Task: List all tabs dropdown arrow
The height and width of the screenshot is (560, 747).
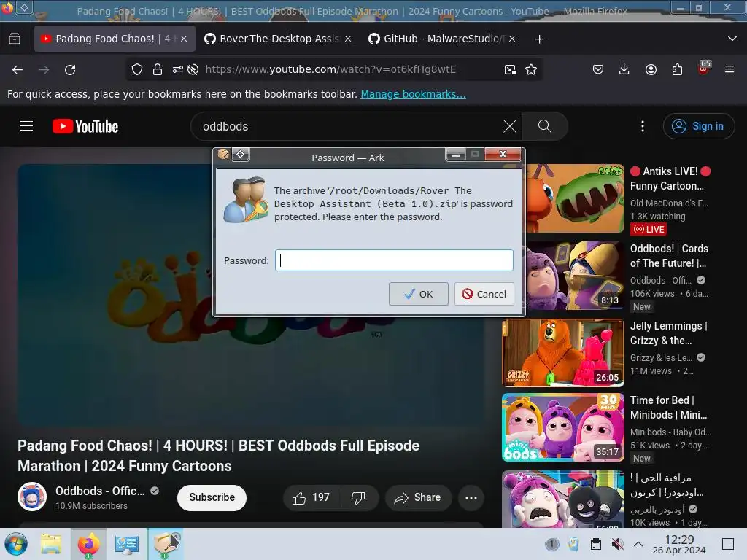Action: pyautogui.click(x=732, y=39)
